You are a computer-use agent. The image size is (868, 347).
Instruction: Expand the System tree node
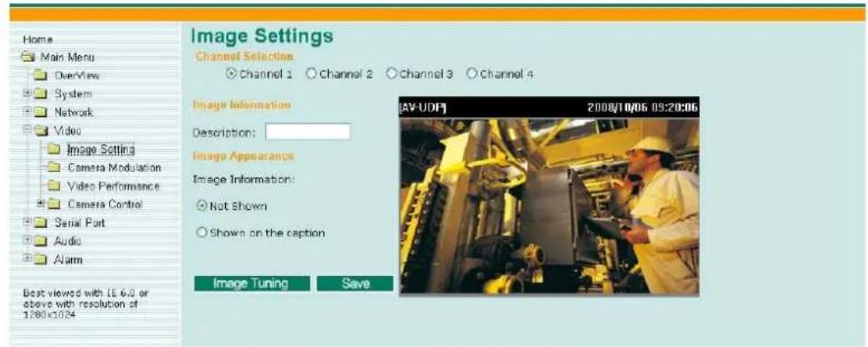(x=26, y=94)
